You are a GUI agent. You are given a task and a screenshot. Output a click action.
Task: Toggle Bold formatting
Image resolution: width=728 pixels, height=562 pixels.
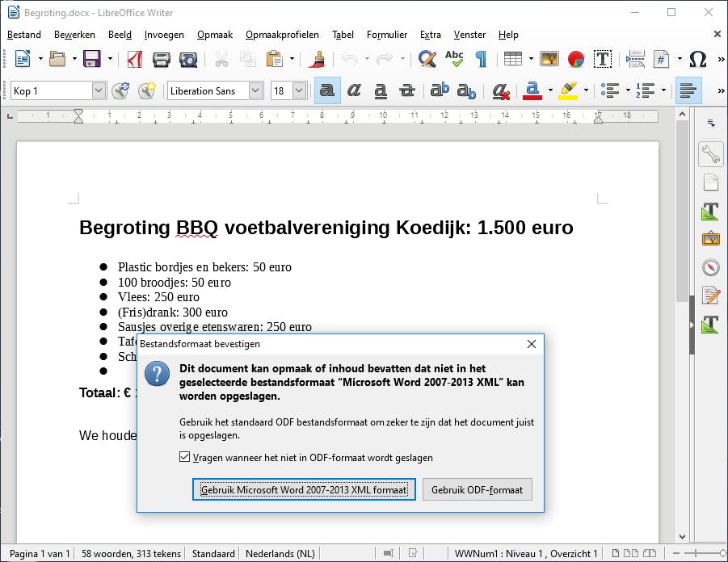point(327,90)
